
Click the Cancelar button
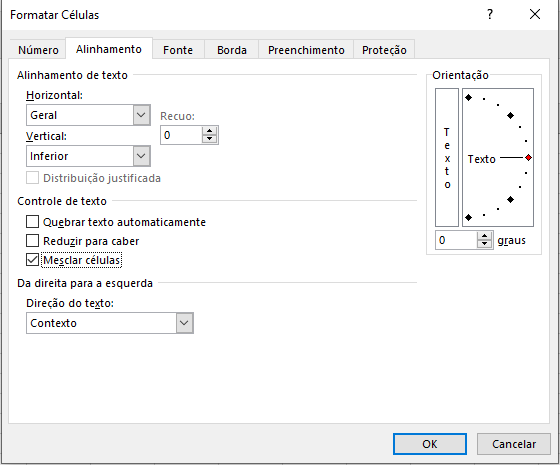514,444
